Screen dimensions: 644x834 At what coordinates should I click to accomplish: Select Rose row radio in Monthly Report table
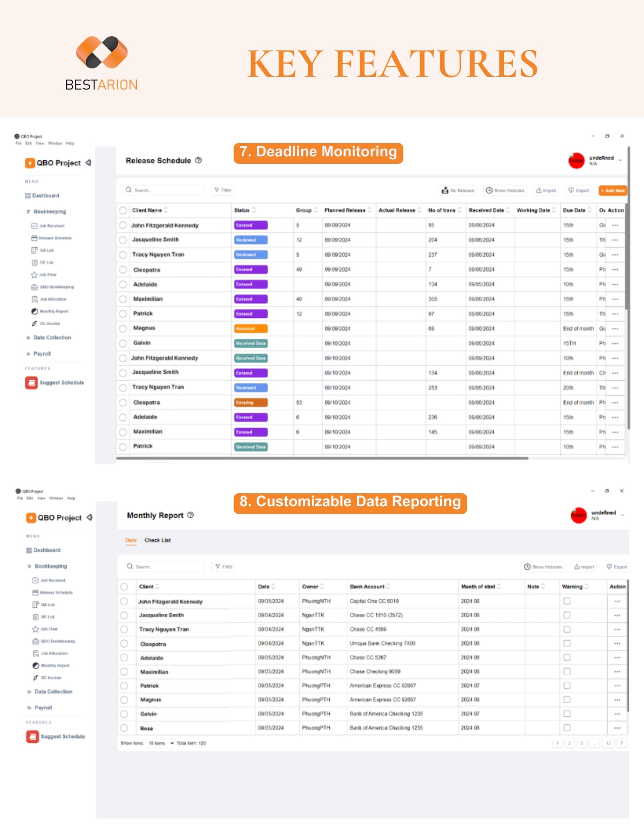124,728
